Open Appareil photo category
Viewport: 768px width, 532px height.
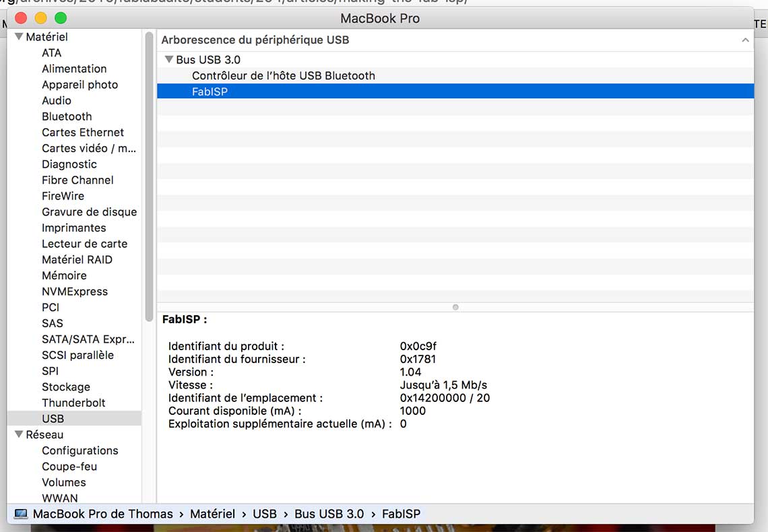point(80,85)
